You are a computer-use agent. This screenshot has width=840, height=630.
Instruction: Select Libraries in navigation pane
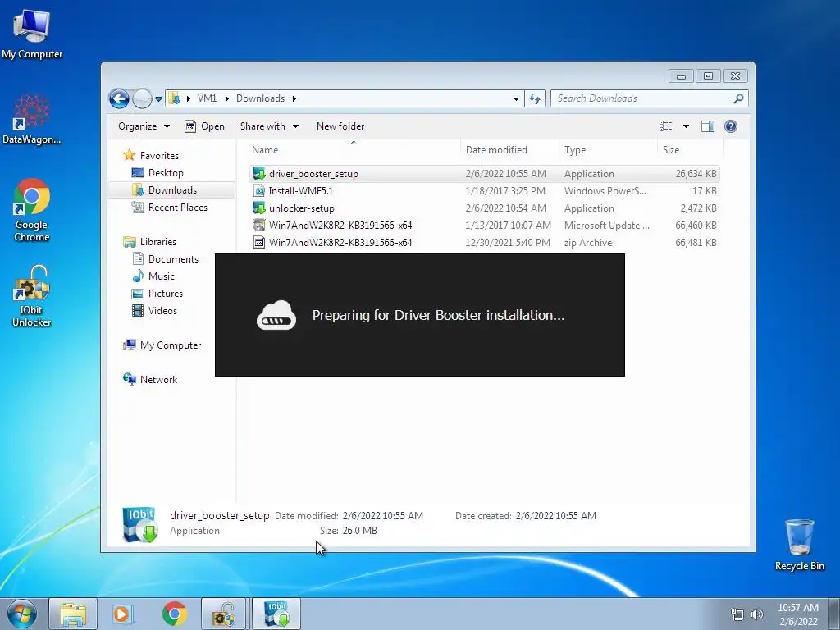pyautogui.click(x=149, y=242)
